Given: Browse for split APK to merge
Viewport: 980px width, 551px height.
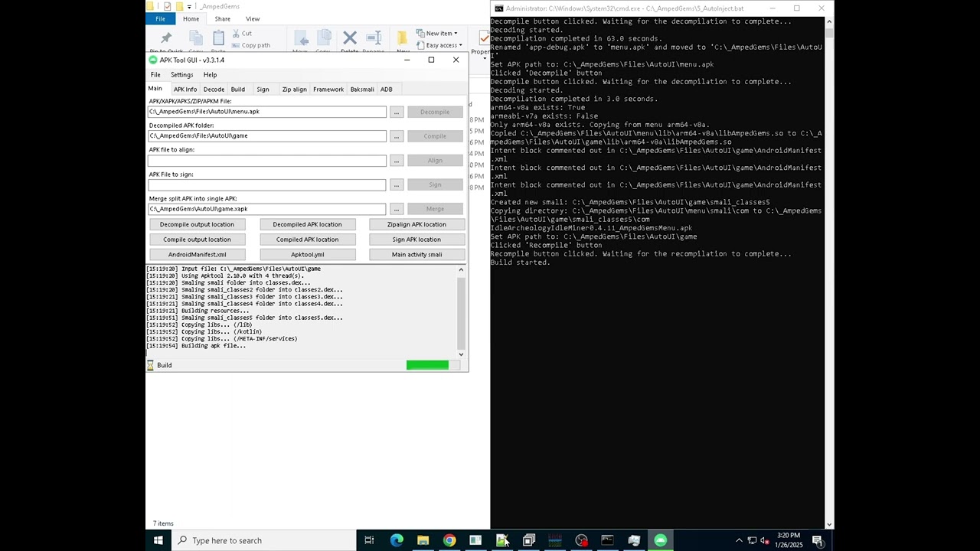Looking at the screenshot, I should coord(397,209).
